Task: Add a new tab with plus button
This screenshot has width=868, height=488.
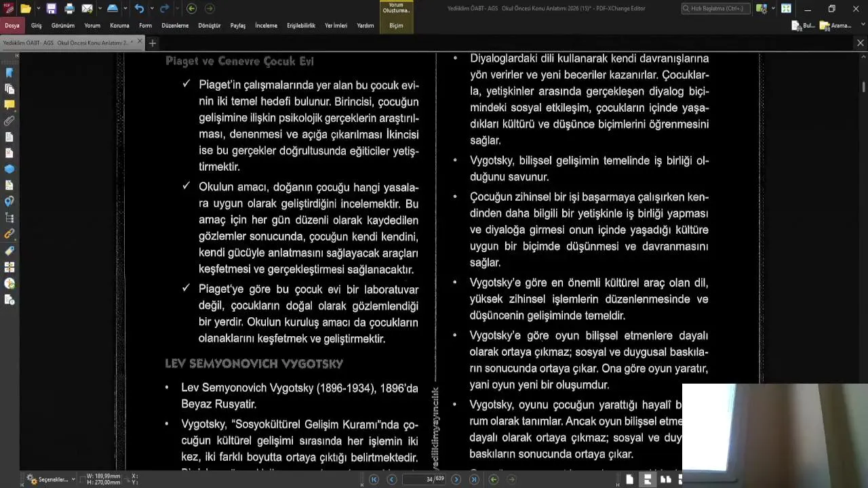Action: coord(153,43)
